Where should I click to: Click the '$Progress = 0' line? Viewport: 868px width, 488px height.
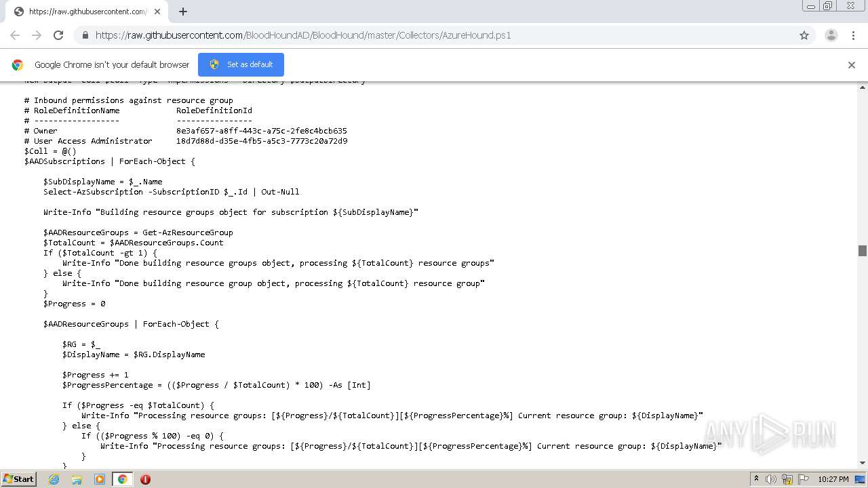point(75,304)
